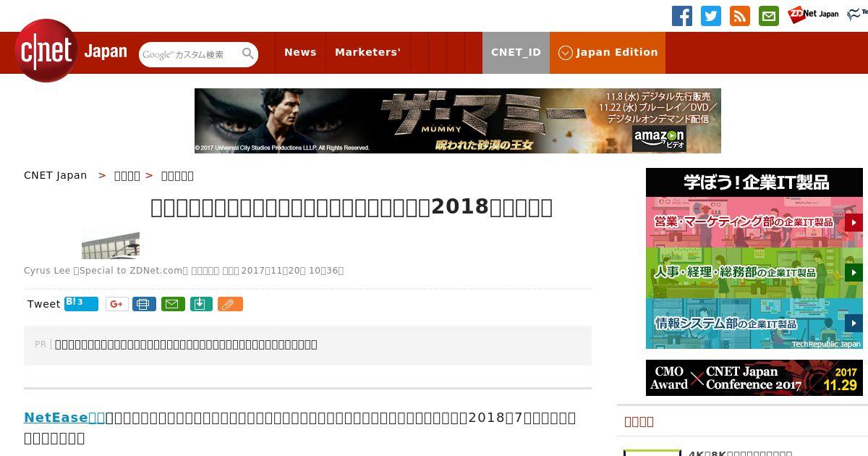Open the TechRepublic logo in the top bar
This screenshot has height=456, width=868.
858,14
